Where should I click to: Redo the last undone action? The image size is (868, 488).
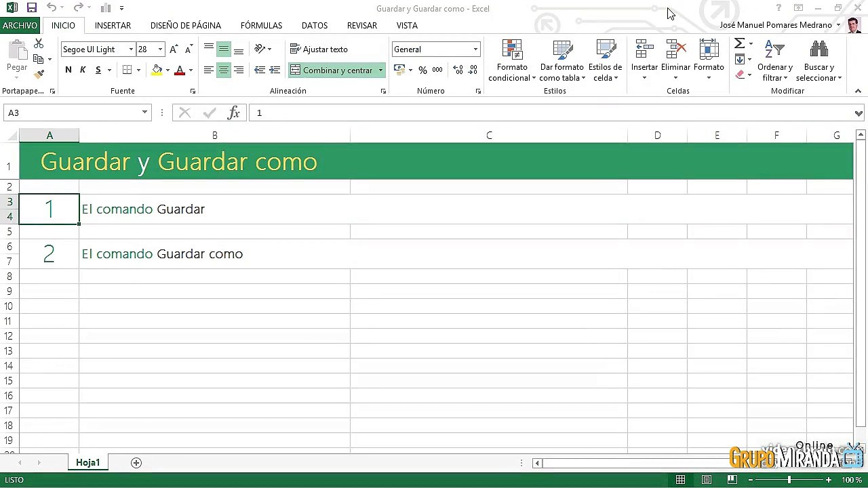[78, 8]
